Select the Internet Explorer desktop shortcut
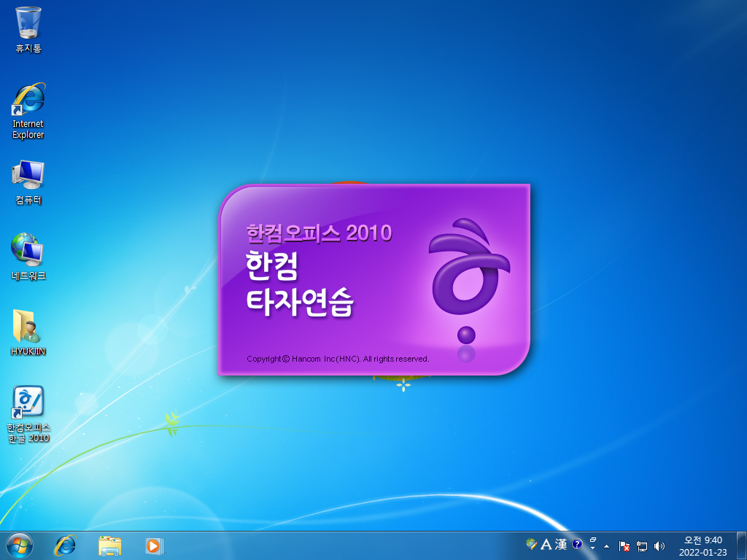 28,111
